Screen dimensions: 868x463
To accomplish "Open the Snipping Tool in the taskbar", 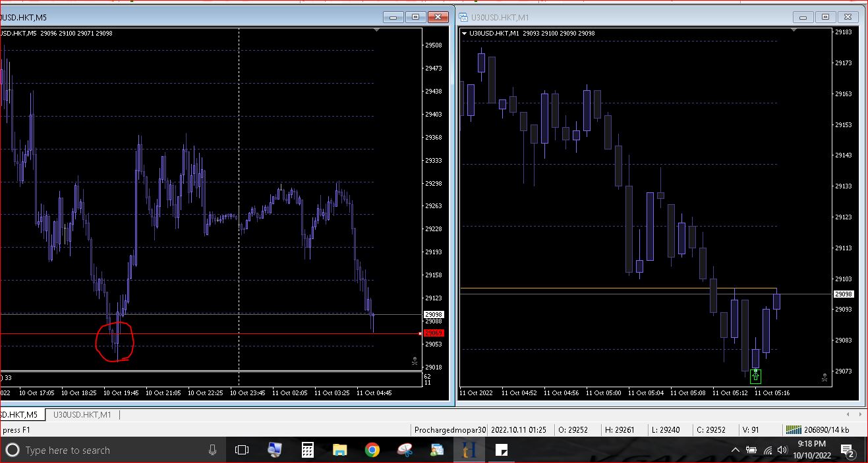I will point(404,450).
